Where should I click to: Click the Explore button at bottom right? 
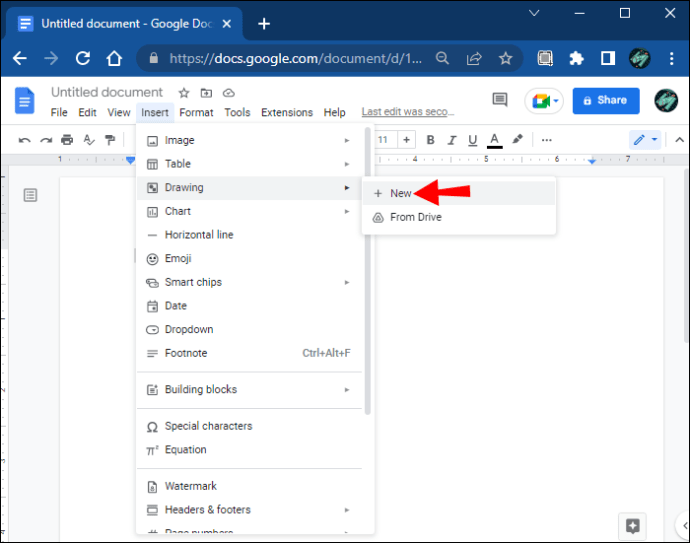click(631, 525)
